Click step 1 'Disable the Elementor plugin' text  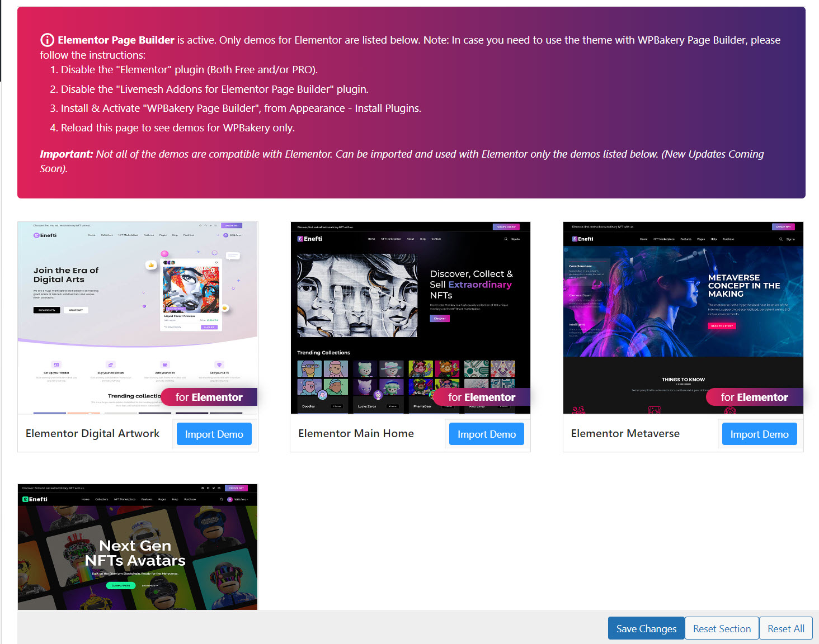(x=189, y=69)
